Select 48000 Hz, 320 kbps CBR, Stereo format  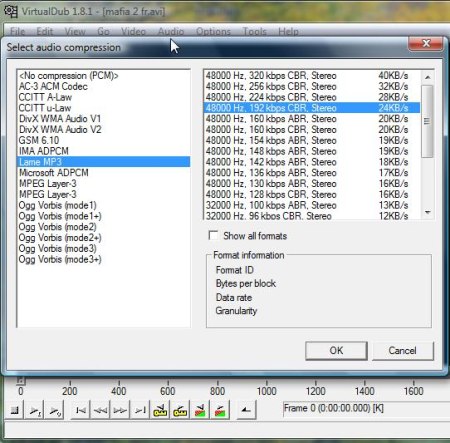pos(312,76)
